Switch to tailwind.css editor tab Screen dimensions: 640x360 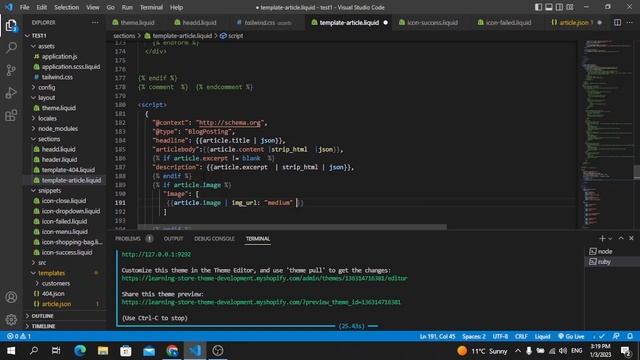(x=264, y=22)
